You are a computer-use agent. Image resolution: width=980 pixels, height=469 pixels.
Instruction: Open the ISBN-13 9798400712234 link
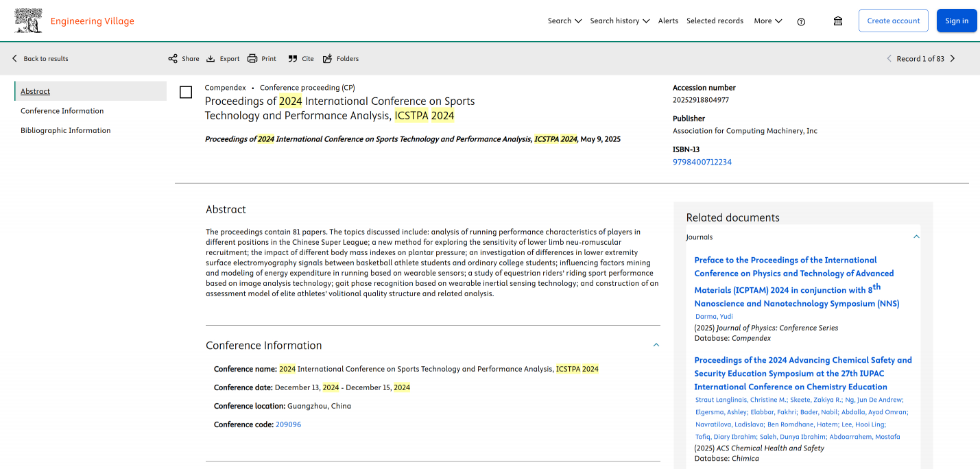pos(702,163)
